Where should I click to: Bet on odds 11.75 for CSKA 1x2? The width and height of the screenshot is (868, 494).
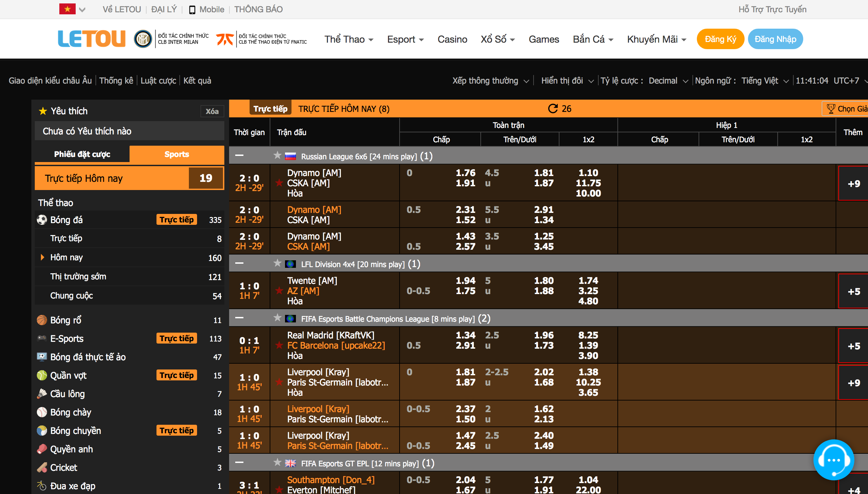point(588,183)
